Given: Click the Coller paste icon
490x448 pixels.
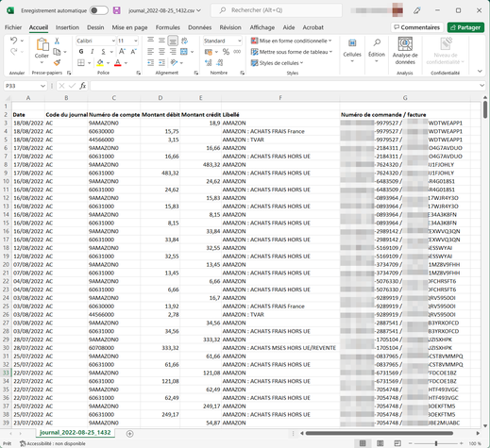Looking at the screenshot, I should point(42,44).
